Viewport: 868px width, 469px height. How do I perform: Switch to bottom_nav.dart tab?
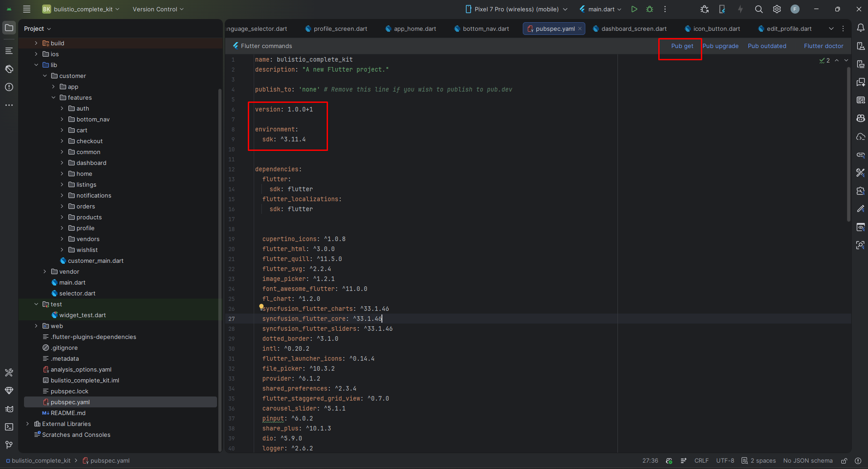tap(482, 29)
